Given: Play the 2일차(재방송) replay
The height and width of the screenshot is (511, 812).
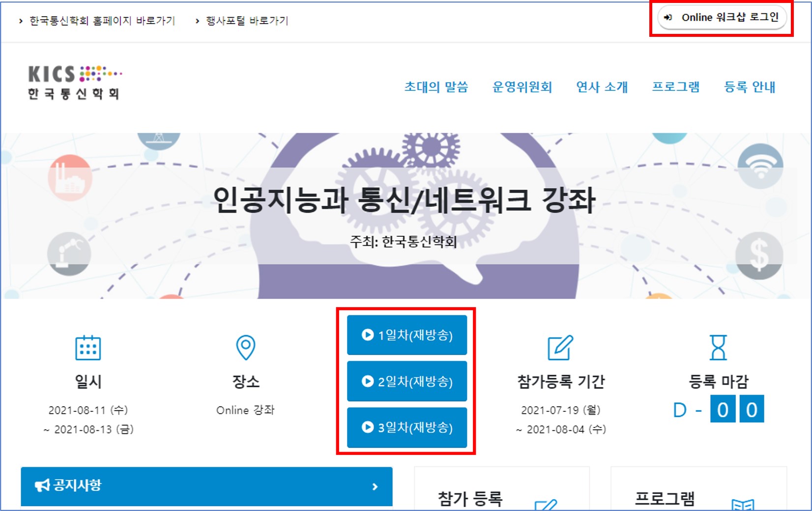Looking at the screenshot, I should coord(407,381).
